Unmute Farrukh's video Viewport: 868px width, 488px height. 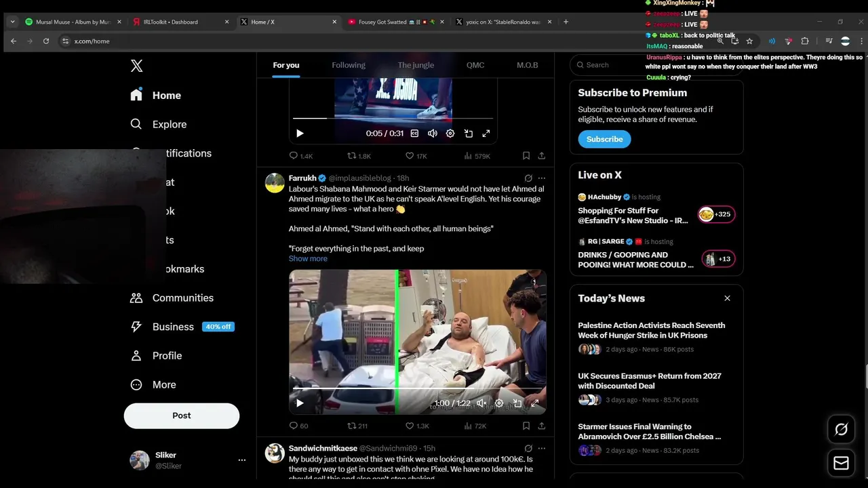481,403
